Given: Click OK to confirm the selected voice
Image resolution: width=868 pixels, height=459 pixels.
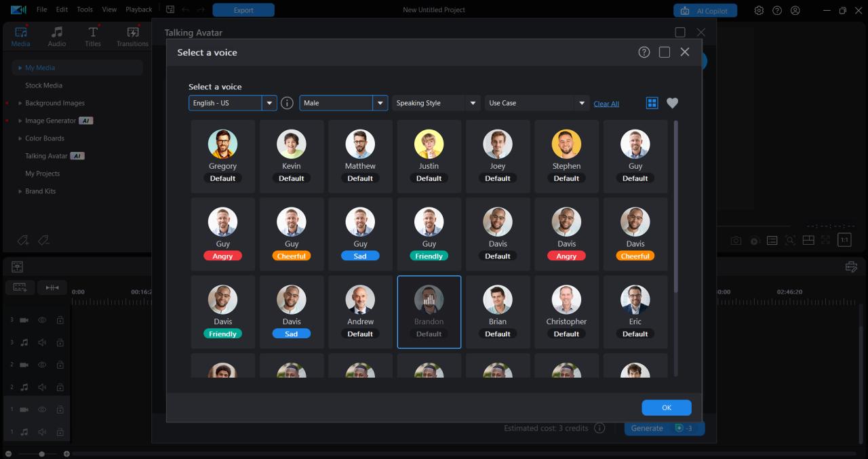Looking at the screenshot, I should [x=666, y=407].
